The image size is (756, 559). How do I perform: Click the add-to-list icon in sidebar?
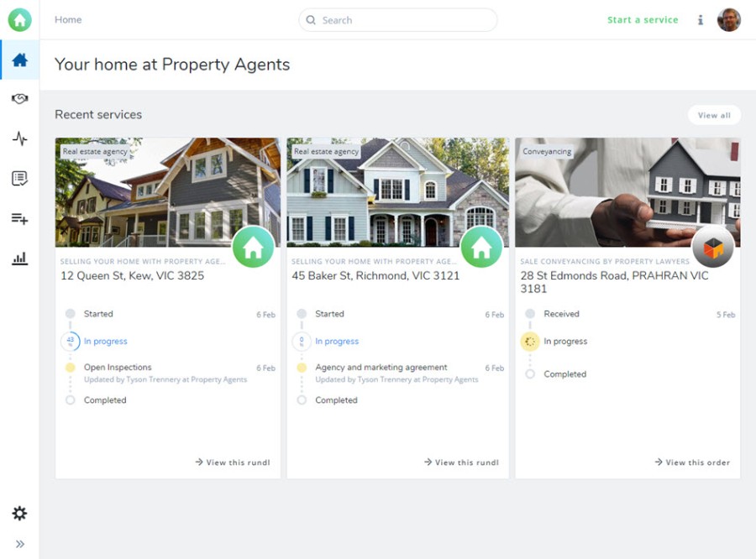point(20,219)
